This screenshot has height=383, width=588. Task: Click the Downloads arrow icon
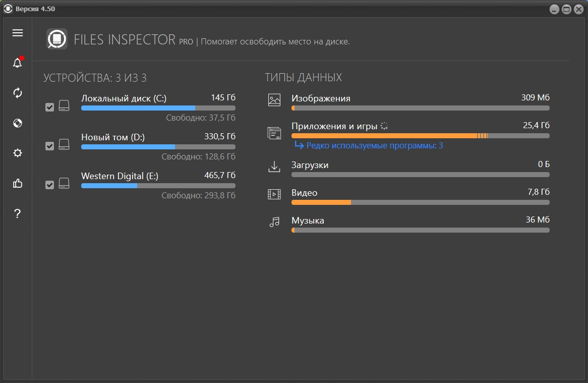[274, 167]
